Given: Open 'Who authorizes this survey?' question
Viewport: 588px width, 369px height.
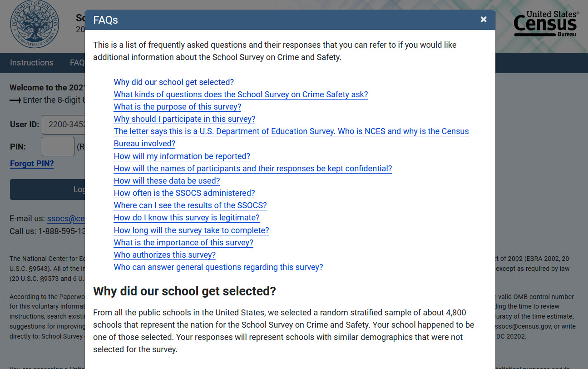Looking at the screenshot, I should [164, 255].
